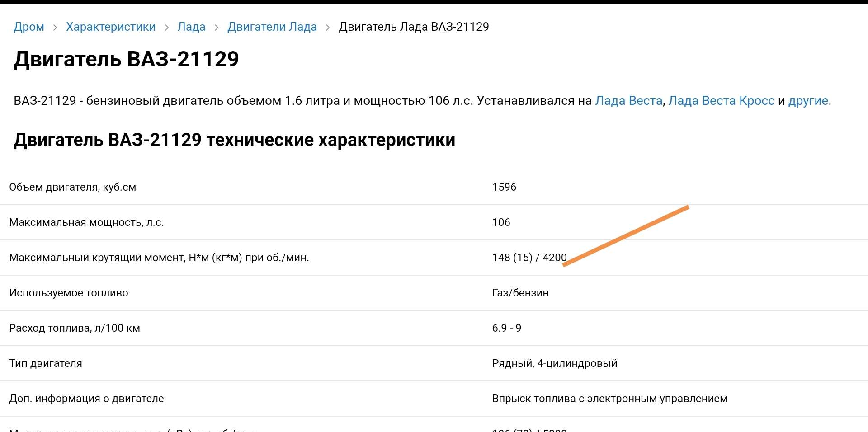Image resolution: width=868 pixels, height=432 pixels.
Task: Open the Лада breadcrumb link
Action: click(x=191, y=27)
